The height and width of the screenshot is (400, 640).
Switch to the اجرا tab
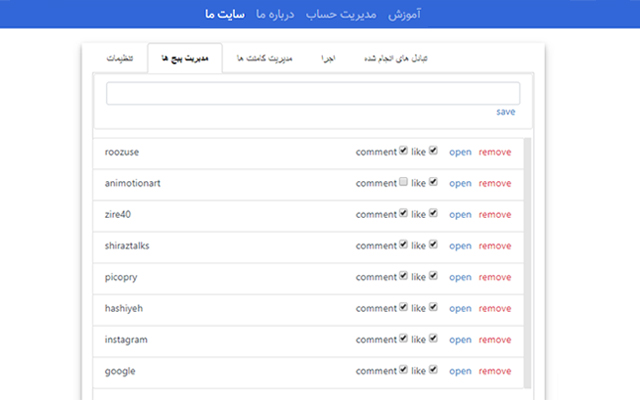point(328,59)
